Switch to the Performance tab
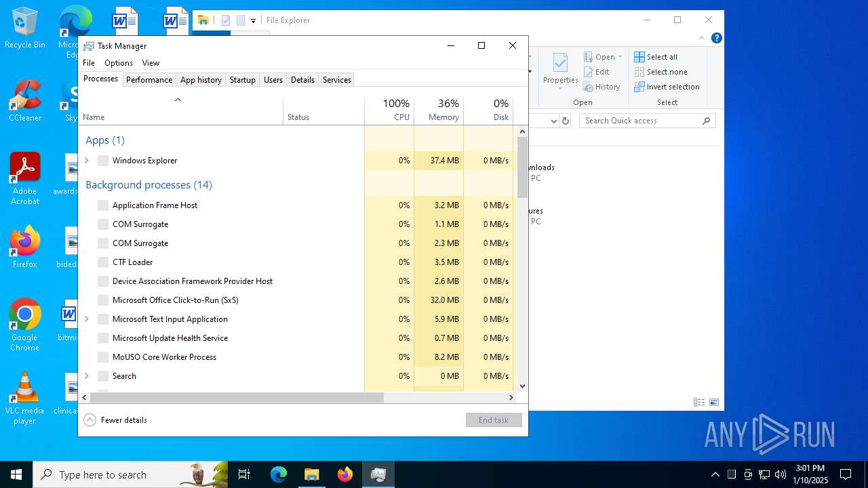The height and width of the screenshot is (488, 868). [x=149, y=80]
